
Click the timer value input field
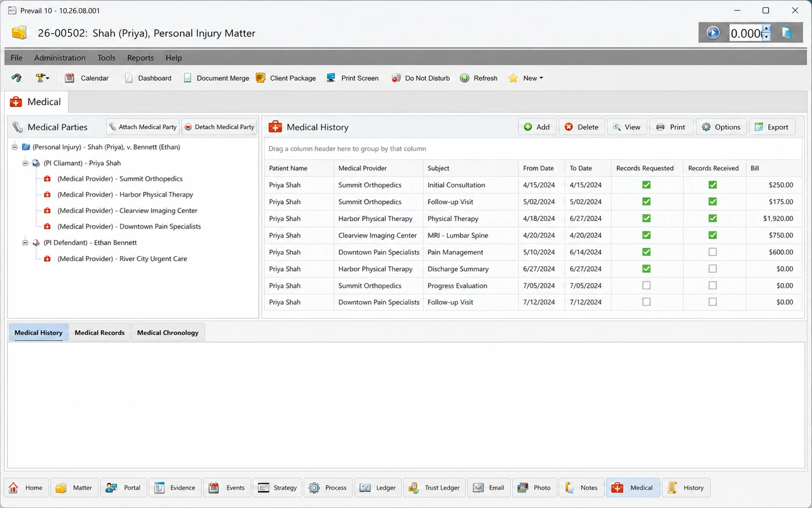746,33
